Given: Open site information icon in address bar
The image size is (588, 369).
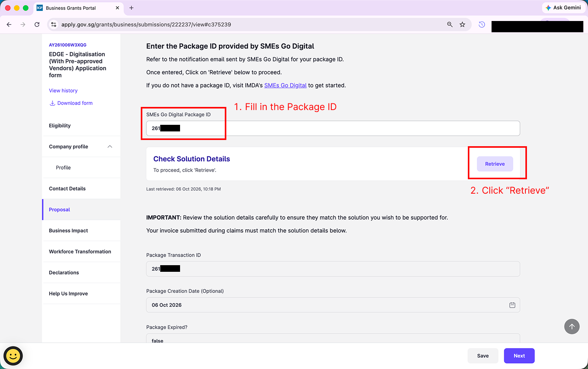Looking at the screenshot, I should (54, 24).
